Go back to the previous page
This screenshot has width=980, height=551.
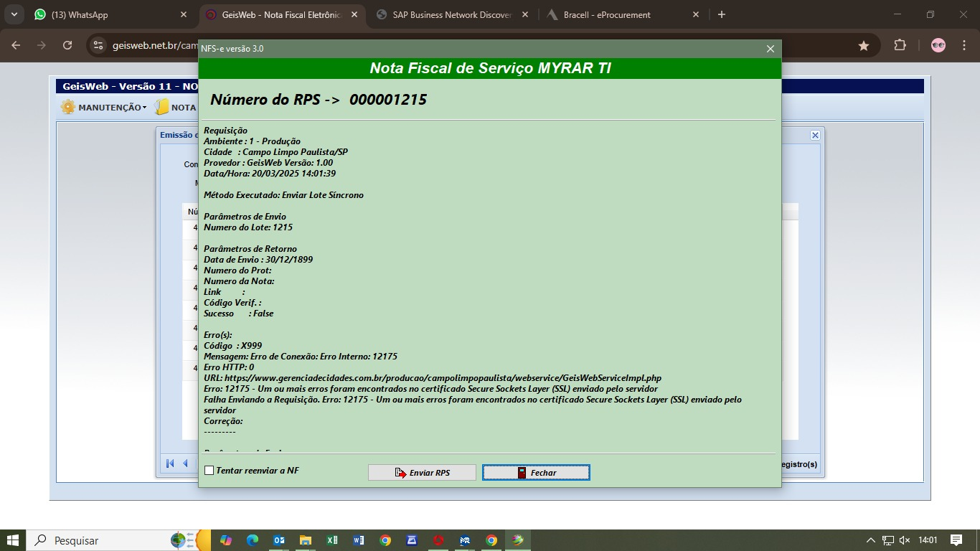pyautogui.click(x=16, y=45)
